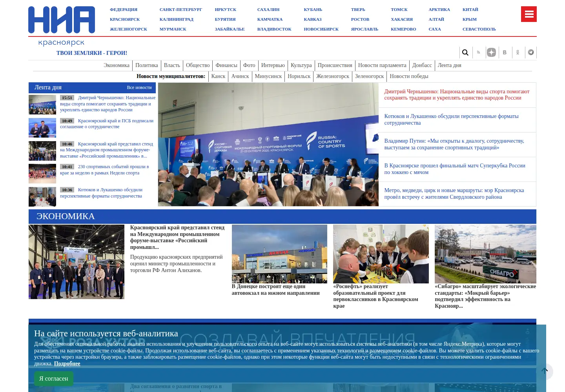Open the Интервью menu section
Viewport: 565px width, 392px height.
click(273, 65)
